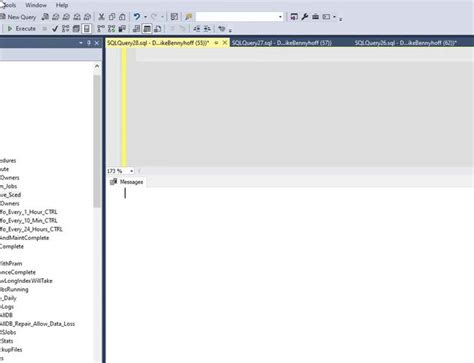Click the Redo arrow icon

154,17
